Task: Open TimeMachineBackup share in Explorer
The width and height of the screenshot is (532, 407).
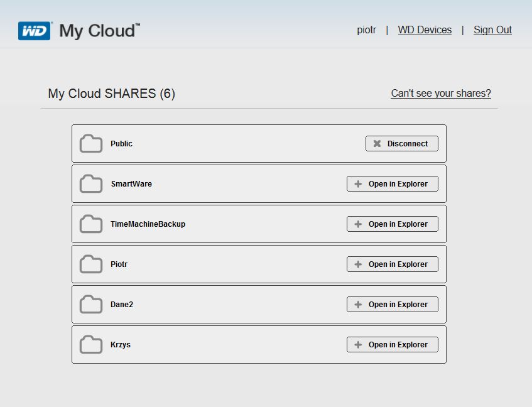Action: click(392, 224)
